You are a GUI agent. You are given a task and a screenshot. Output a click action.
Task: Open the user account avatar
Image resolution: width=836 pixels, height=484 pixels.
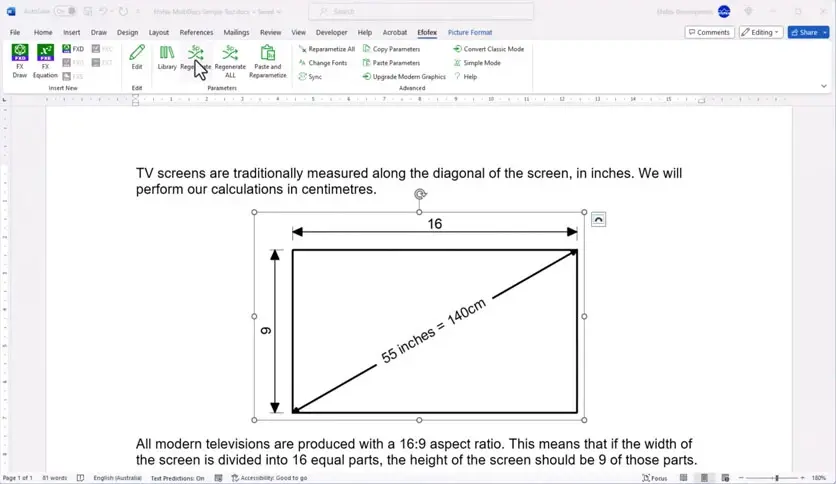(x=724, y=11)
